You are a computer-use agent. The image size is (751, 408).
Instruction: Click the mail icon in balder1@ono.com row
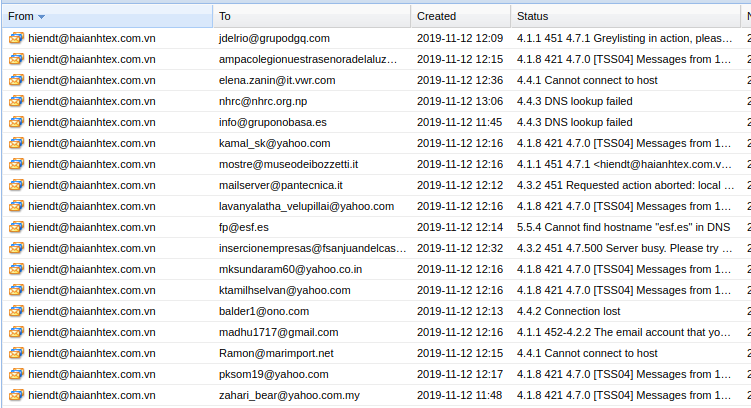pyautogui.click(x=16, y=311)
